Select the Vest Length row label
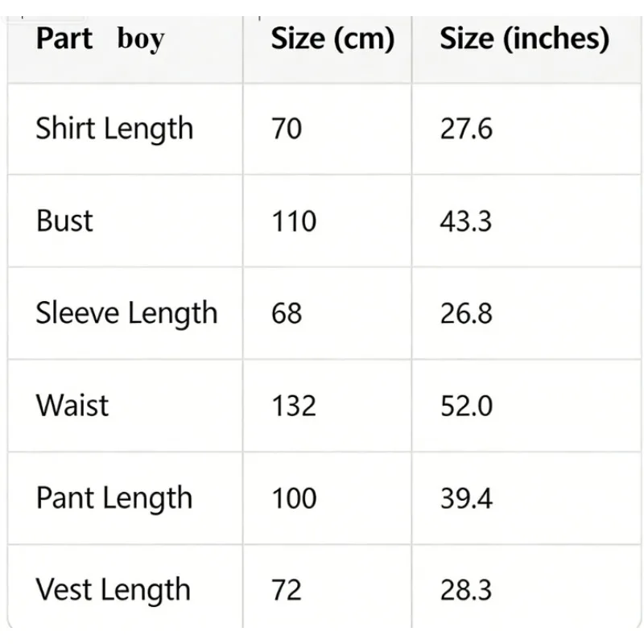This screenshot has width=644, height=644. click(x=113, y=591)
